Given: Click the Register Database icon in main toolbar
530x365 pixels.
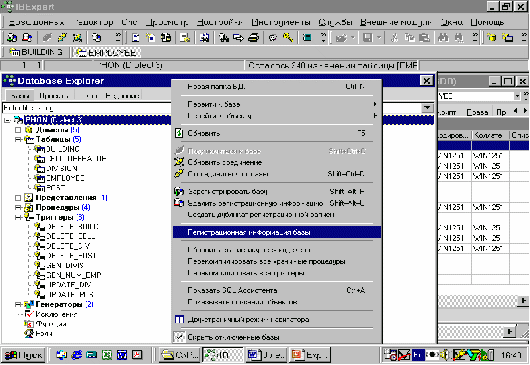Looking at the screenshot, I should (12, 38).
